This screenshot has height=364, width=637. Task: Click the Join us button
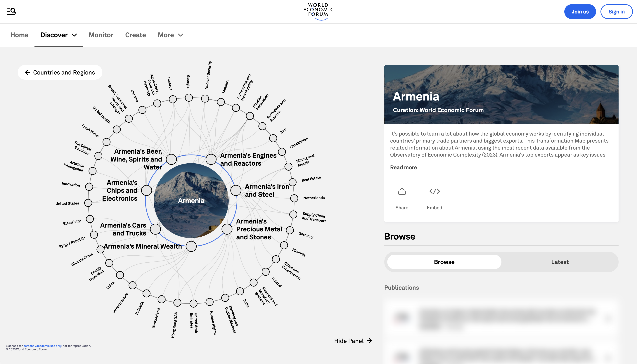[580, 11]
